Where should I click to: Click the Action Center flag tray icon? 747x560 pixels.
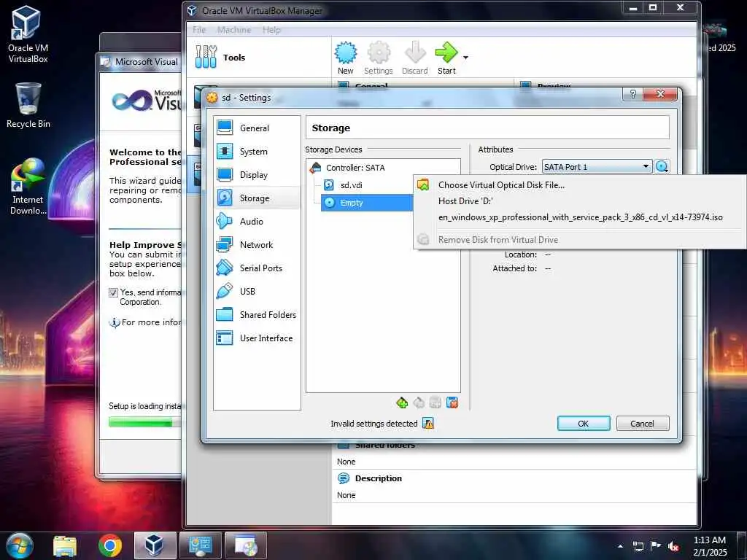click(x=656, y=545)
